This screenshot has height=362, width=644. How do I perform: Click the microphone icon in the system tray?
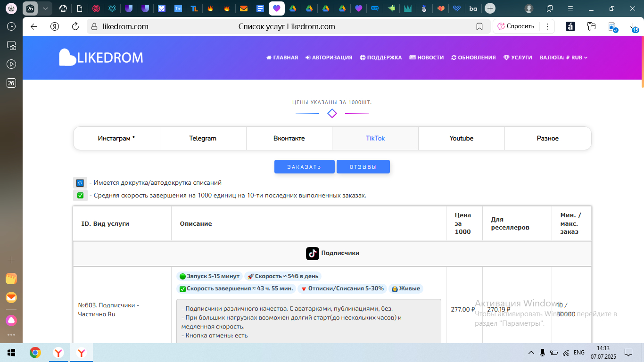(x=542, y=352)
